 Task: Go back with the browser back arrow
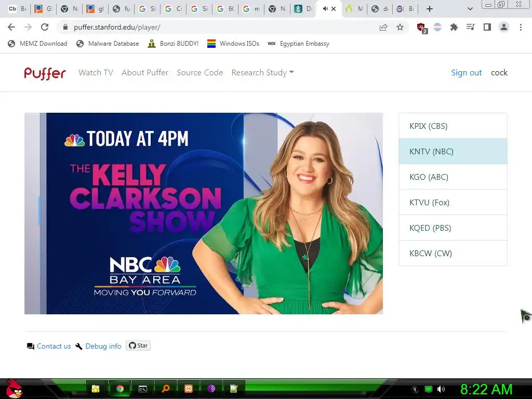[x=11, y=27]
